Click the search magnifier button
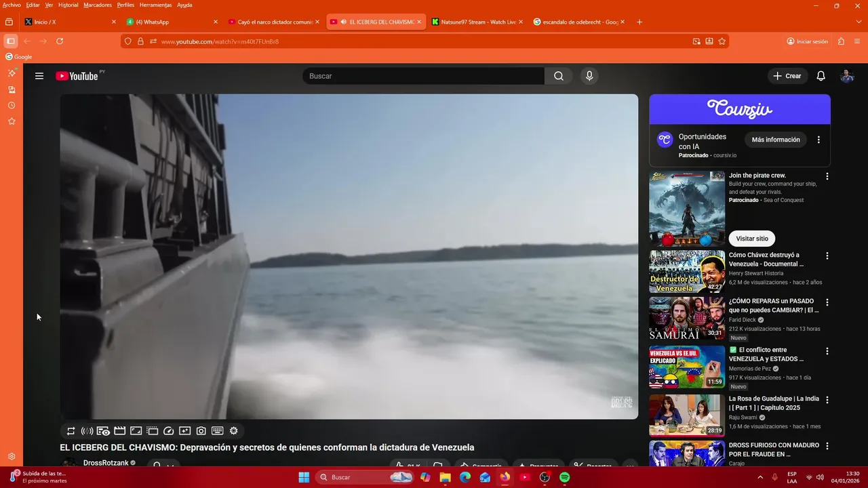Viewport: 868px width, 488px height. tap(559, 76)
